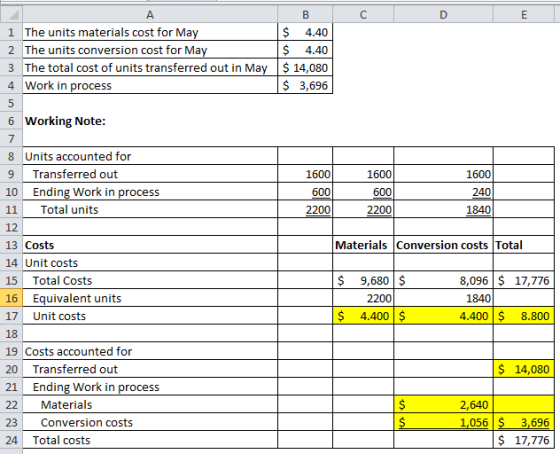Select $ 17,776 in the Total Costs row 15
Viewport: 560px width, 454px height.
(524, 280)
